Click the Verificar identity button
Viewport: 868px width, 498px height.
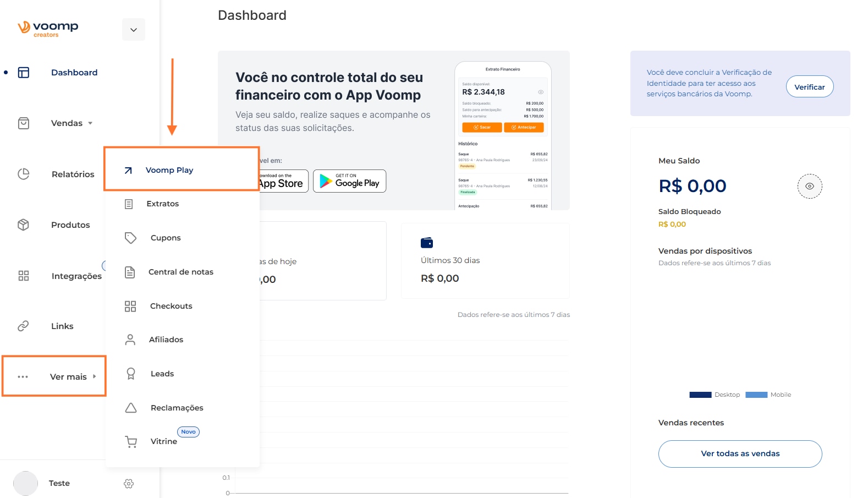(810, 87)
